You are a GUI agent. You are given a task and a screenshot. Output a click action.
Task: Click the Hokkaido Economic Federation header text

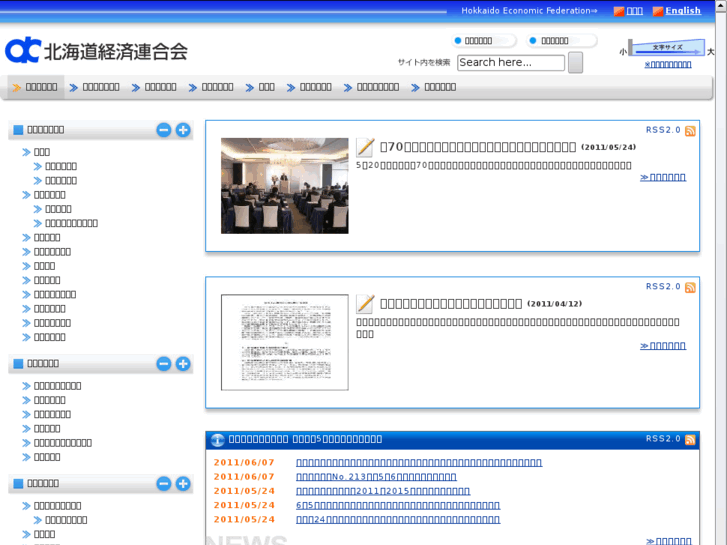click(529, 11)
